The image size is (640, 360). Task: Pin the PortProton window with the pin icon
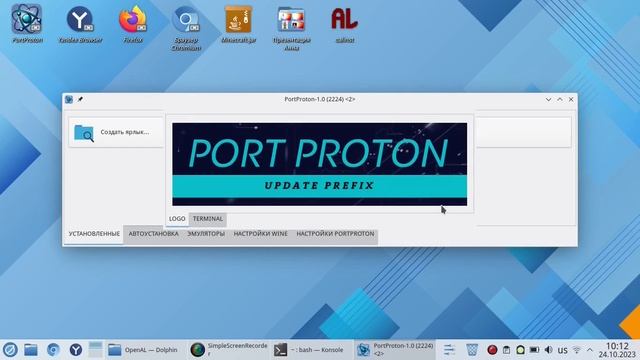[x=80, y=99]
